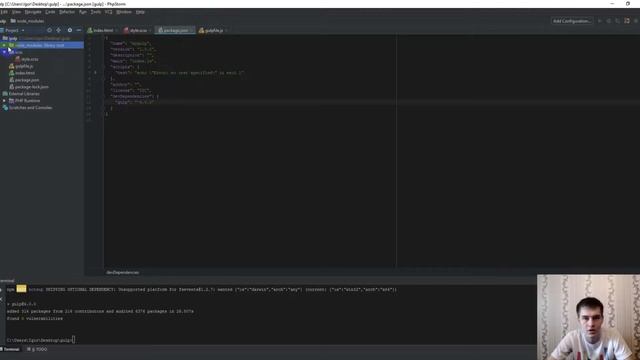Select package.json in the project tree
The width and height of the screenshot is (640, 360).
tap(27, 80)
